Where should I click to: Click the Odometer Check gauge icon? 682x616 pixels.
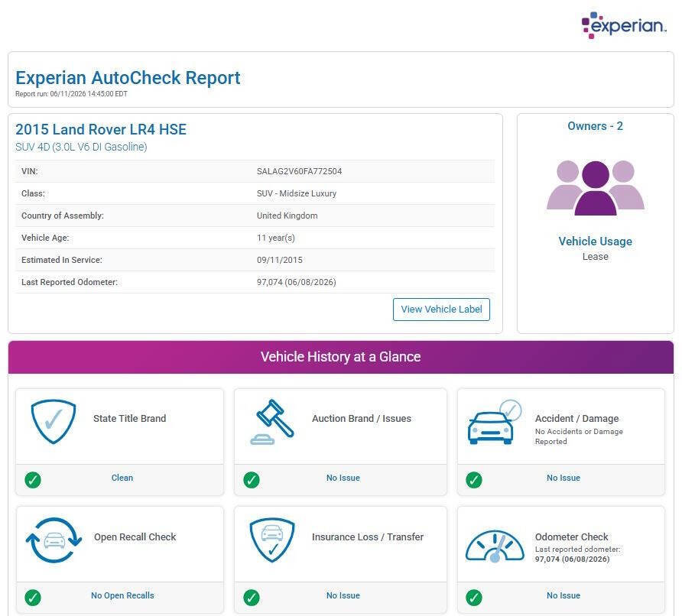click(x=495, y=546)
